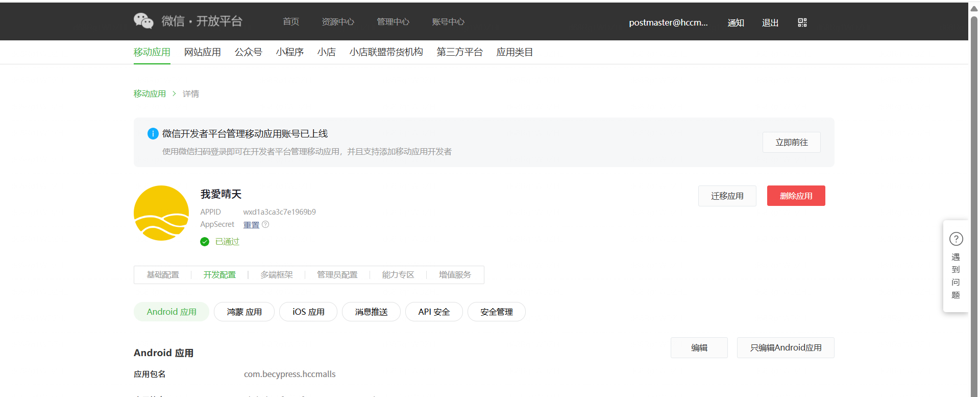Click the app name 我爱晴天
This screenshot has height=397, width=980.
click(221, 194)
